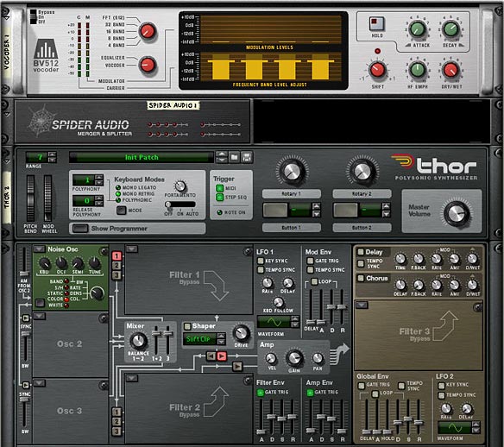Click the Thor browse patch folder icon
504x447 pixels.
coord(235,157)
